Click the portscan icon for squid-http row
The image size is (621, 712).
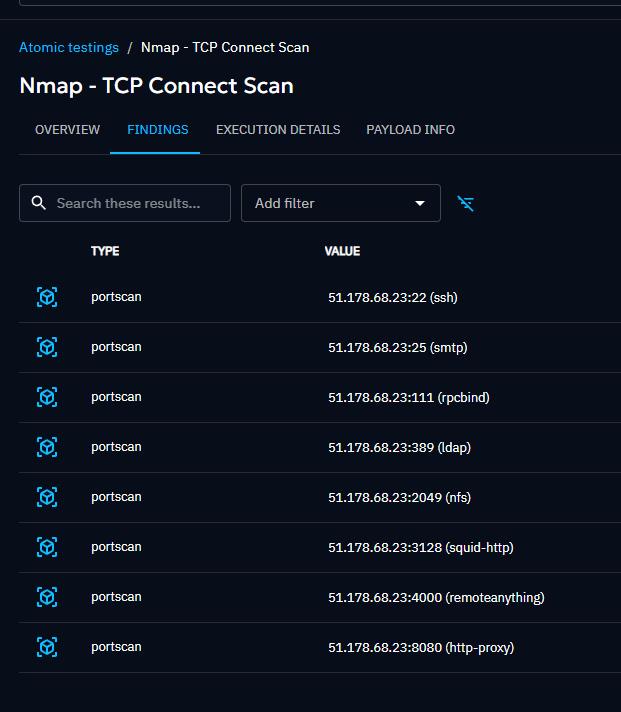47,547
